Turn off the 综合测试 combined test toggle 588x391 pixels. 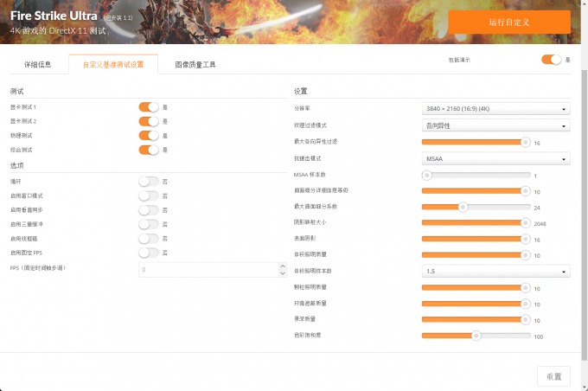pyautogui.click(x=149, y=151)
